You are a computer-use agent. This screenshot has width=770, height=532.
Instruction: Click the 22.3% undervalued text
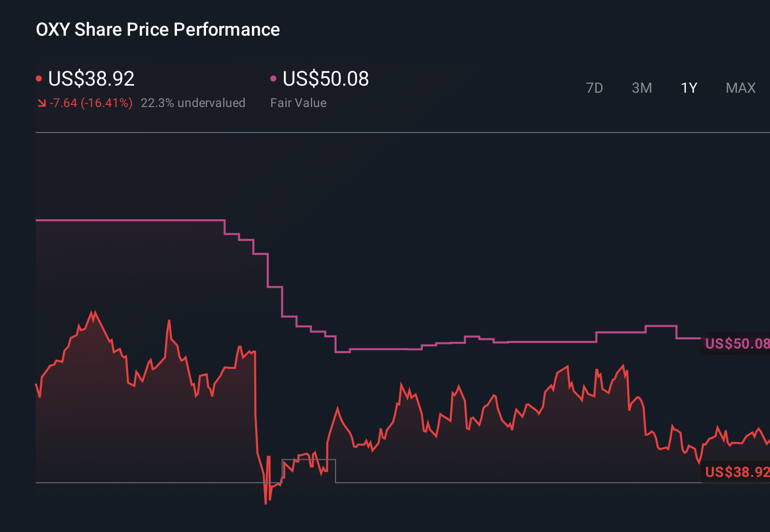(193, 103)
